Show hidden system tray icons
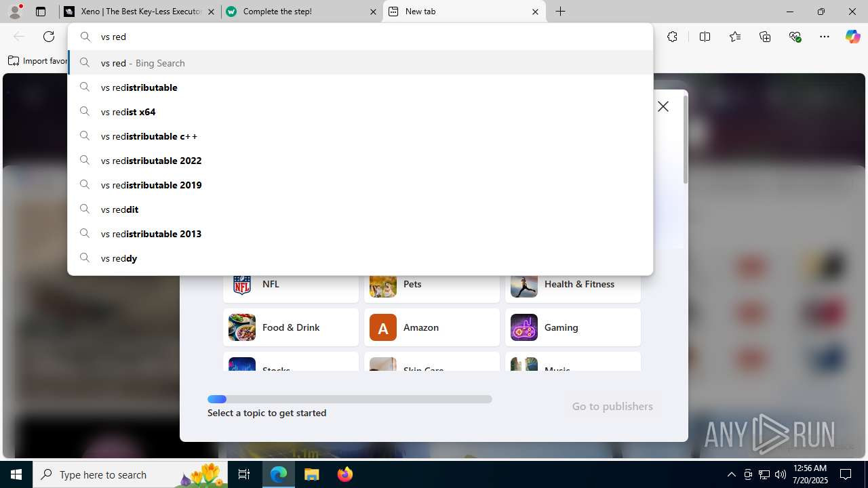Image resolution: width=868 pixels, height=488 pixels. tap(731, 474)
